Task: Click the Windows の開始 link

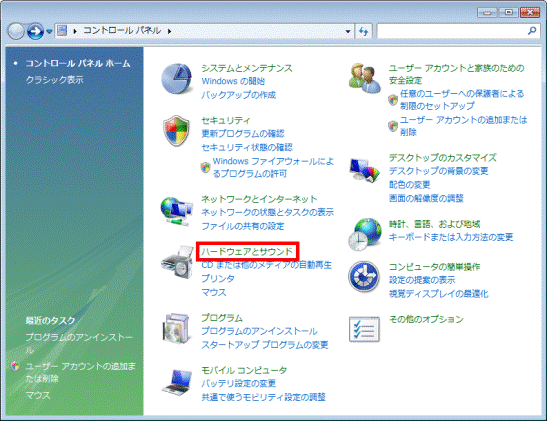Action: click(233, 81)
